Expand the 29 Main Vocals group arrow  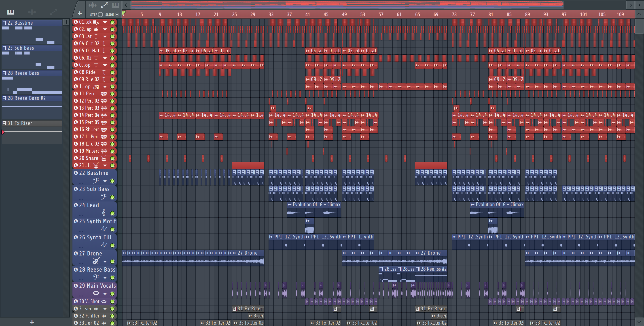tap(105, 294)
